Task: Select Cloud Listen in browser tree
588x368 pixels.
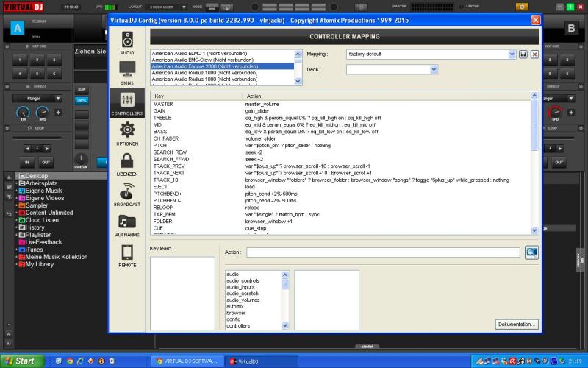Action: (x=42, y=220)
